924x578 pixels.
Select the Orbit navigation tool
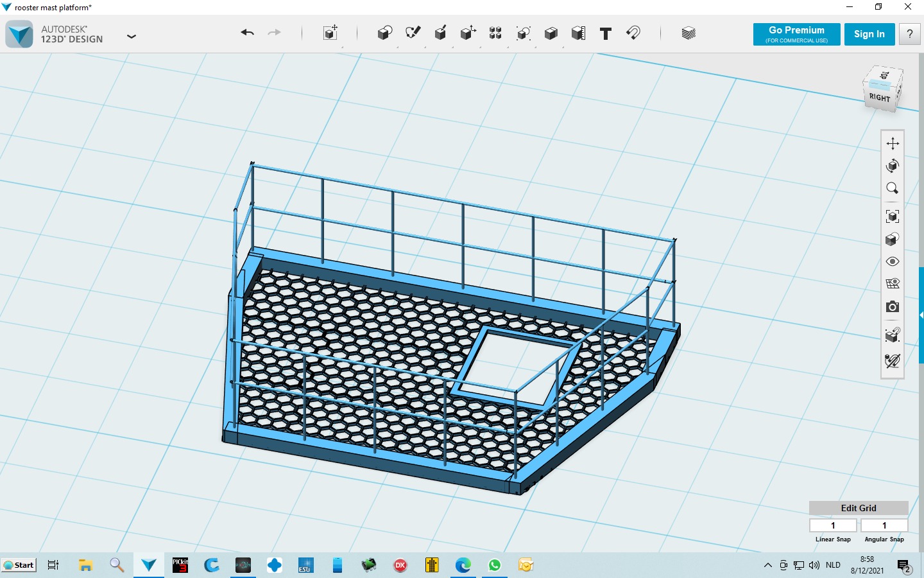[893, 166]
